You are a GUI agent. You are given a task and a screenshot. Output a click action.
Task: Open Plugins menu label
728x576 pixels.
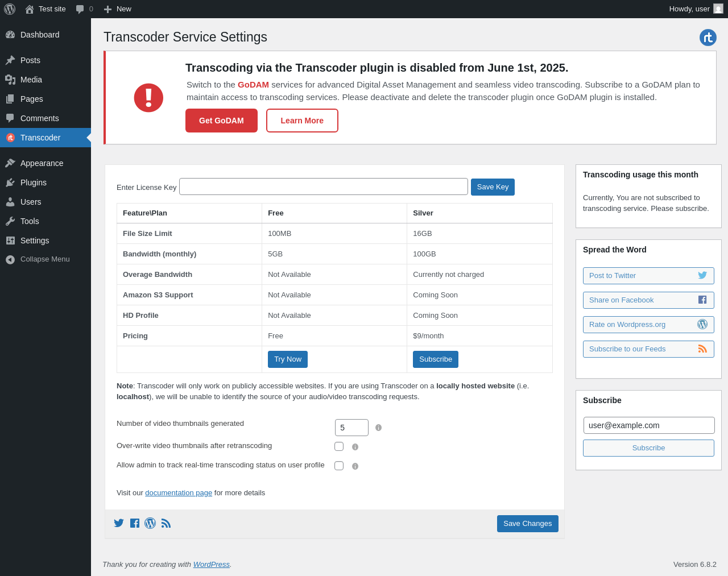click(34, 183)
